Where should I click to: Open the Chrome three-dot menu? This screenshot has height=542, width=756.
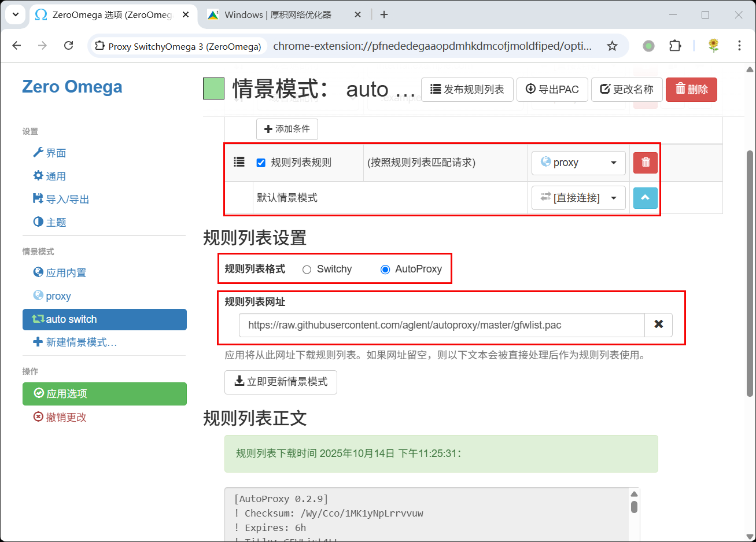point(739,46)
